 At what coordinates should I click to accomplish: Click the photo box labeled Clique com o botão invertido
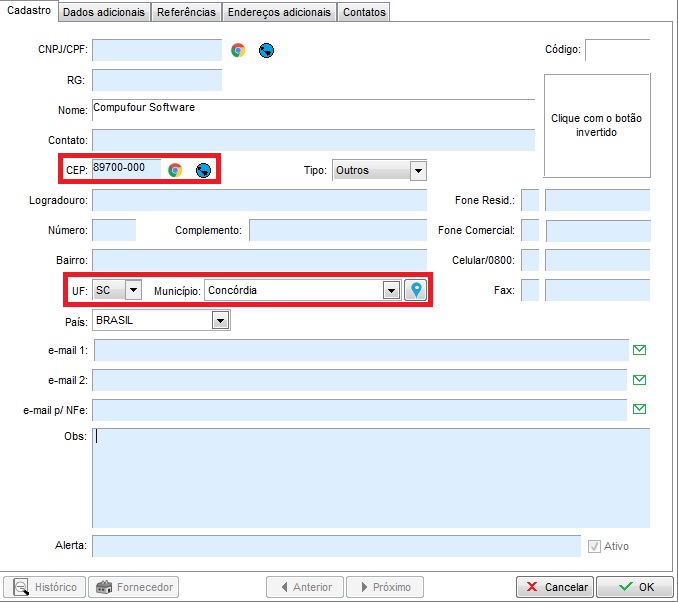point(596,125)
